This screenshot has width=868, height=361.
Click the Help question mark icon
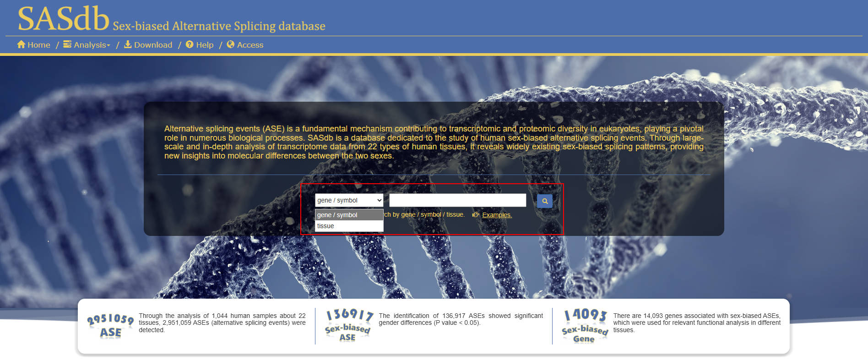click(190, 44)
